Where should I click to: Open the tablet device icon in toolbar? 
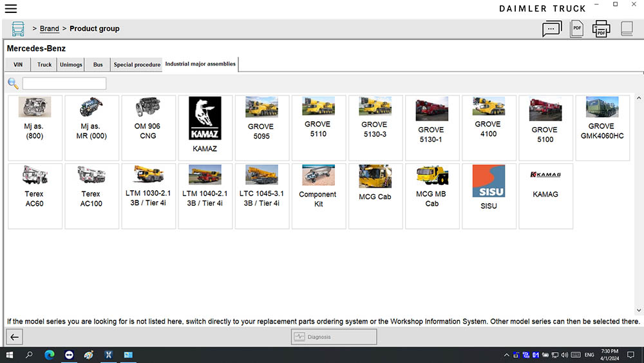point(627,29)
